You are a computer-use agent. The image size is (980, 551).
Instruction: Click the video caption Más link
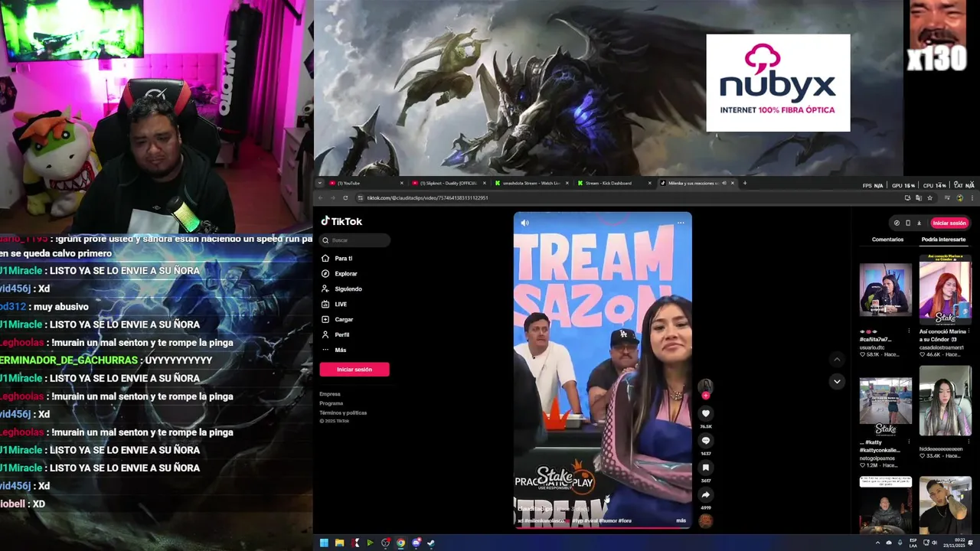tap(681, 520)
